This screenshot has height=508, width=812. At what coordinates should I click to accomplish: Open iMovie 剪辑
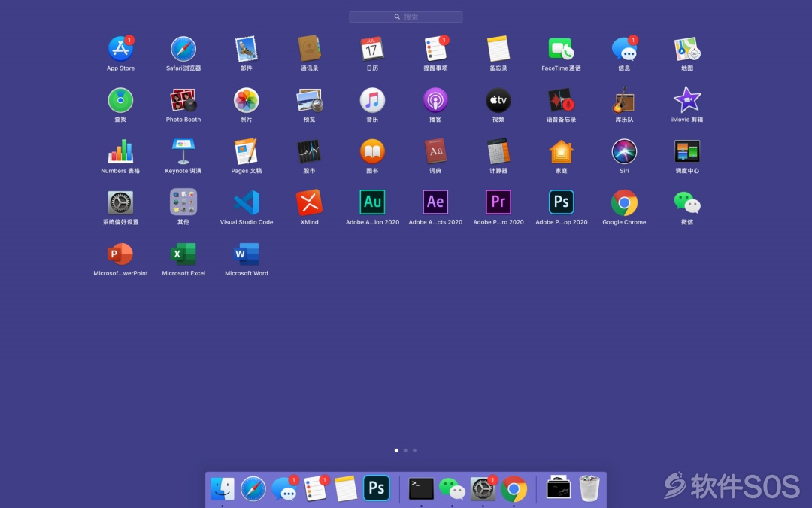687,100
